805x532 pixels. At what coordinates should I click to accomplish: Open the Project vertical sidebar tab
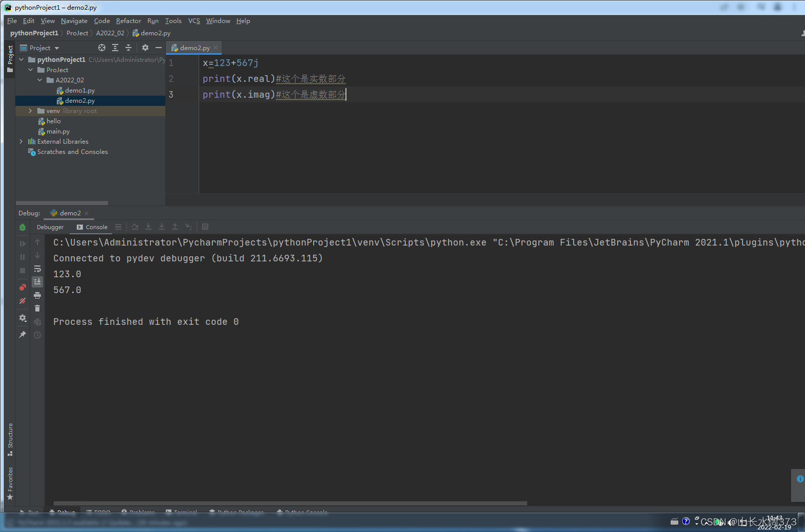[x=10, y=59]
